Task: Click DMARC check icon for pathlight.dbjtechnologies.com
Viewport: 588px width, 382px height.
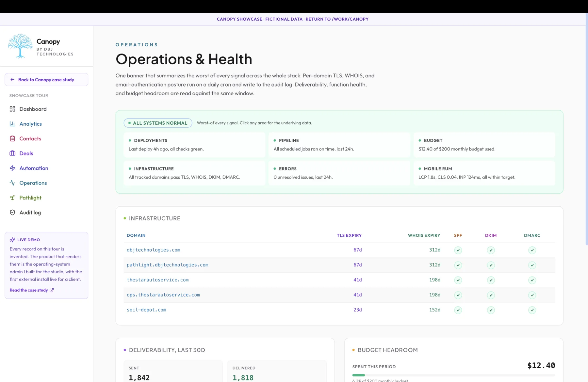Action: coord(532,265)
